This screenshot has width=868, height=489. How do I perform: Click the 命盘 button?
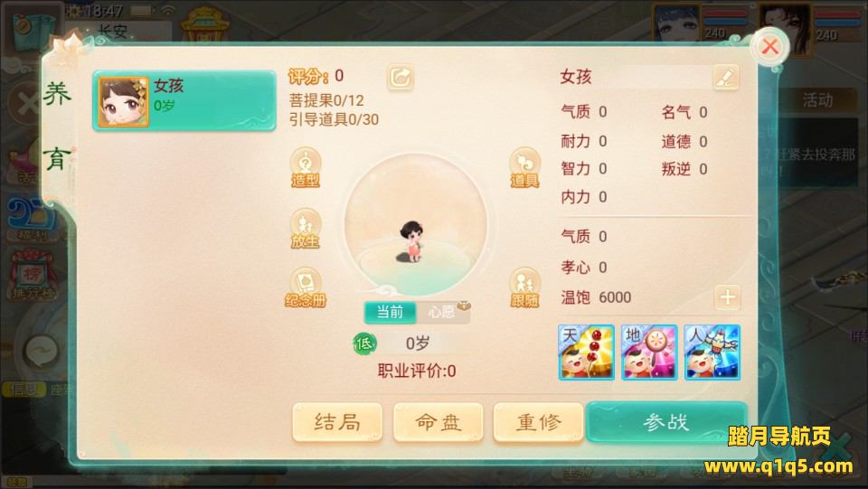pyautogui.click(x=438, y=422)
